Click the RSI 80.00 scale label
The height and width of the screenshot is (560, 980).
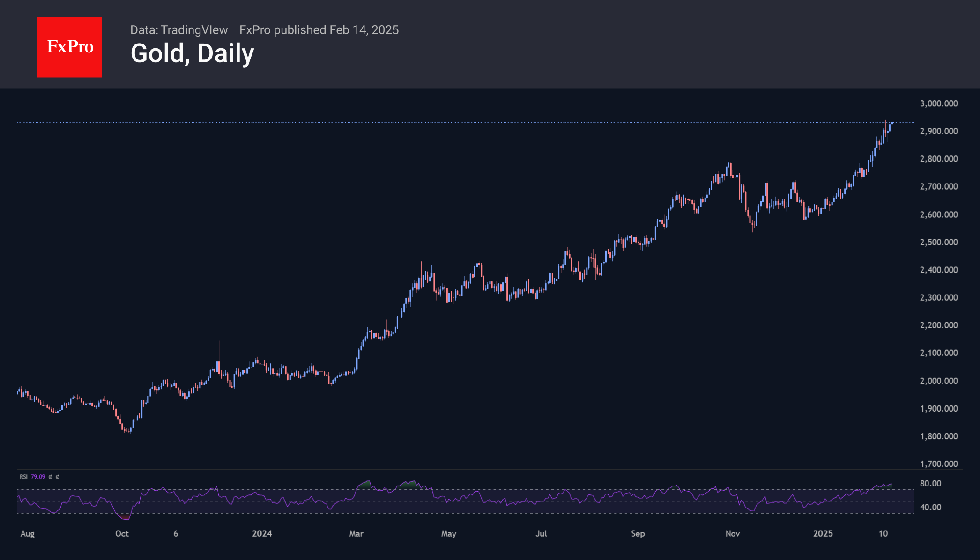click(930, 483)
